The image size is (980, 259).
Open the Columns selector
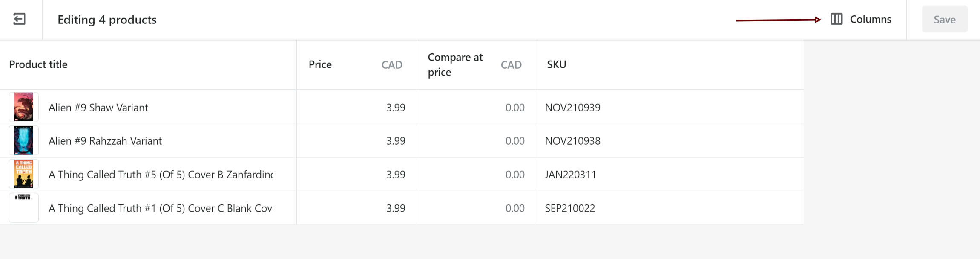point(861,19)
